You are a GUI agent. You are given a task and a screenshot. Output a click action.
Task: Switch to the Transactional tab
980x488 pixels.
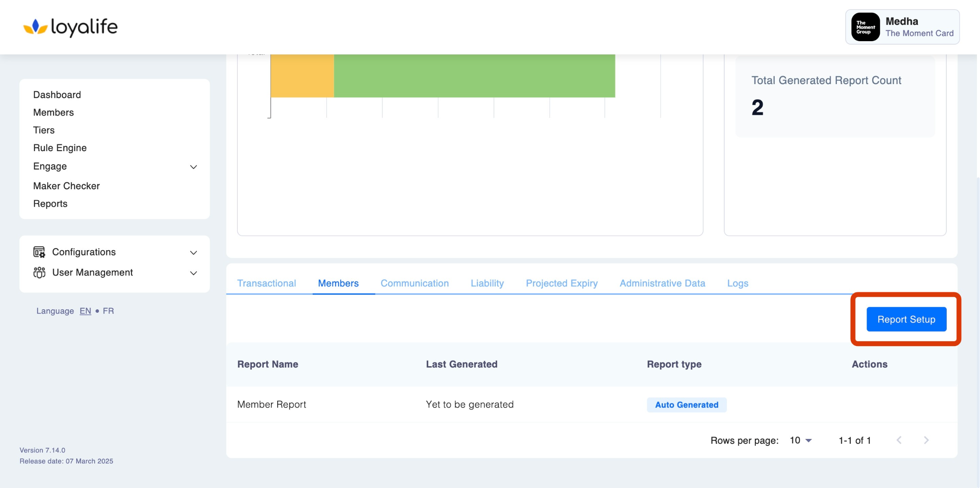[266, 283]
